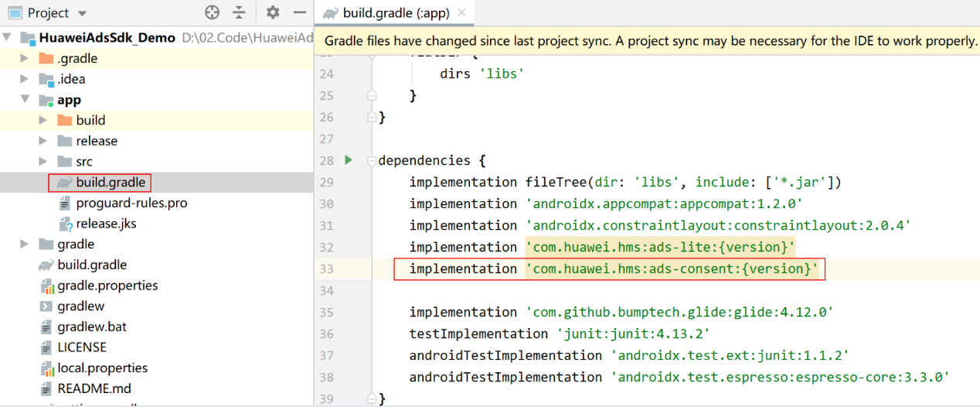Select the build.gradle (:app) editor tab
The image size is (980, 407).
tap(394, 12)
